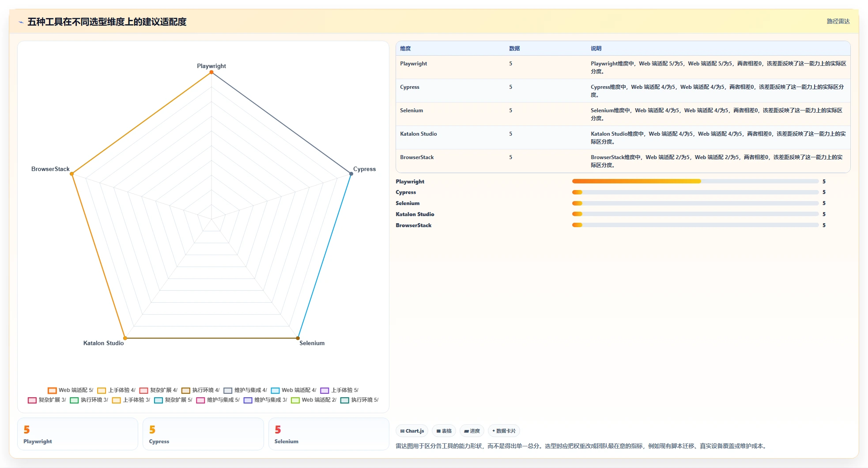The width and height of the screenshot is (868, 468).
Task: Toggle the '执行环境 4/' legend item
Action: [200, 390]
